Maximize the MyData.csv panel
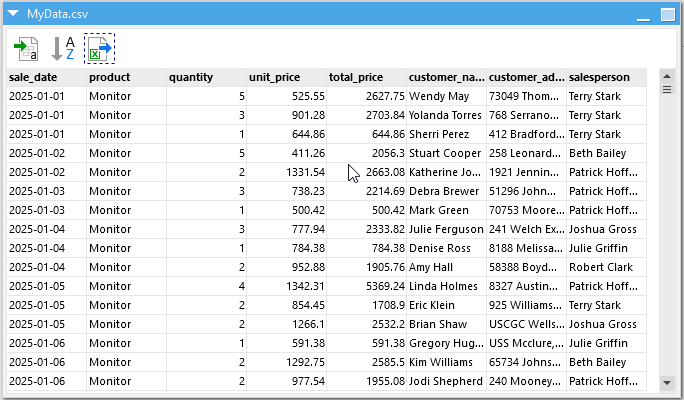The height and width of the screenshot is (400, 684). pyautogui.click(x=667, y=15)
